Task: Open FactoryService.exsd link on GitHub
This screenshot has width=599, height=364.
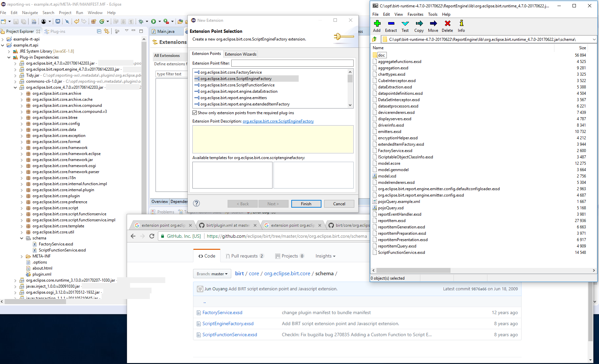Action: pyautogui.click(x=222, y=312)
